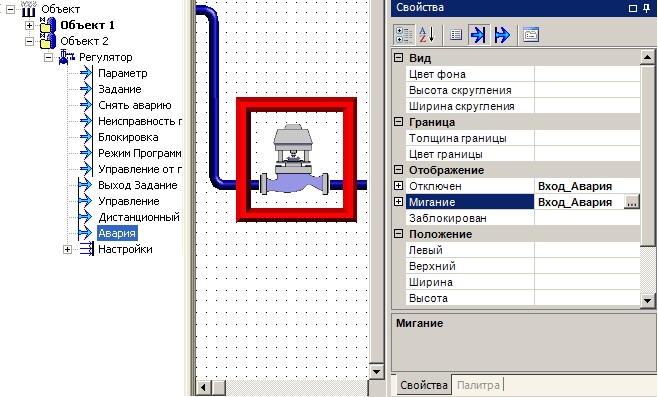Viewport: 658px width, 397px height.
Task: Click the Толщина границы value field
Action: 587,138
